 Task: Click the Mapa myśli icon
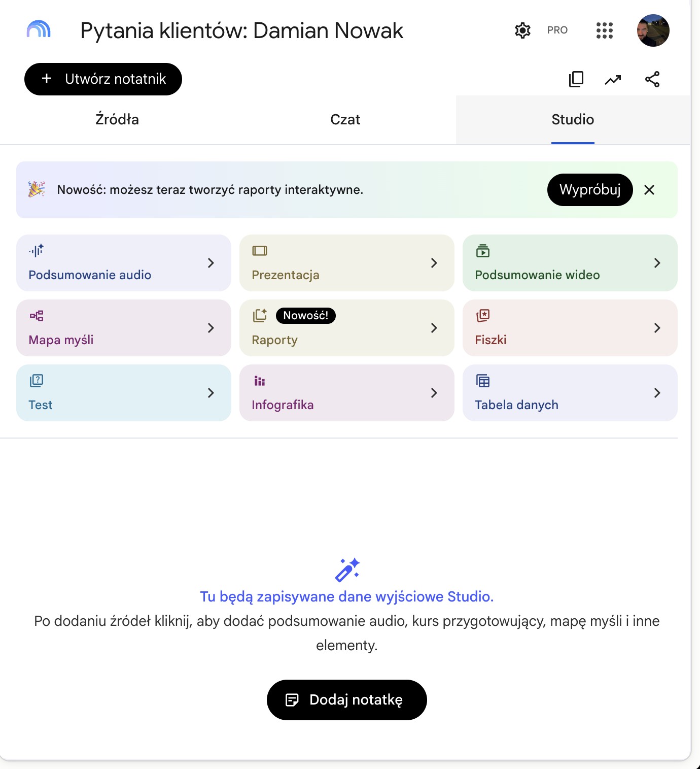click(x=37, y=316)
